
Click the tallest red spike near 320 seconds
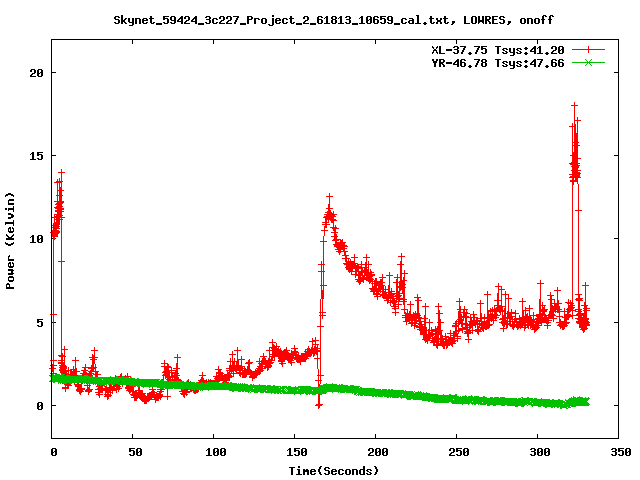(575, 105)
